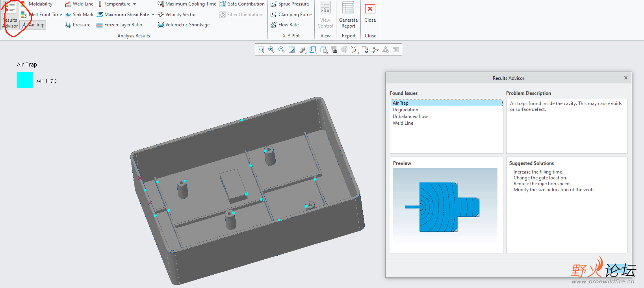Click the Zoom Out magnifier icon

click(x=282, y=50)
